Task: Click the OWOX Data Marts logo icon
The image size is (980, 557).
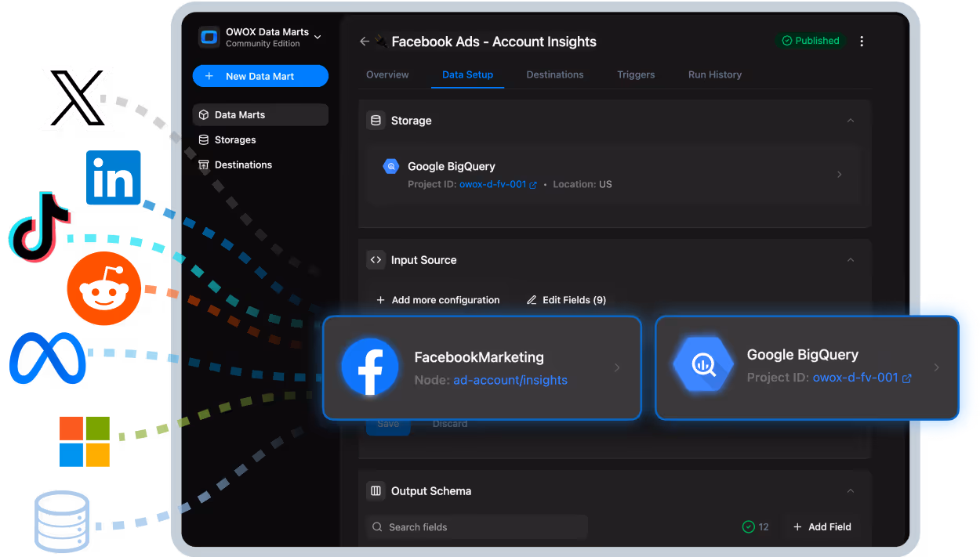Action: [x=209, y=37]
